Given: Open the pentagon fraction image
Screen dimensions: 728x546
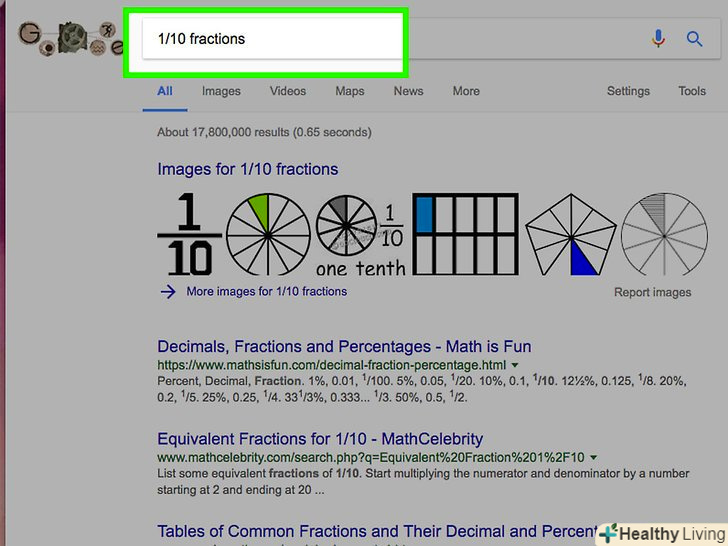Looking at the screenshot, I should (570, 236).
